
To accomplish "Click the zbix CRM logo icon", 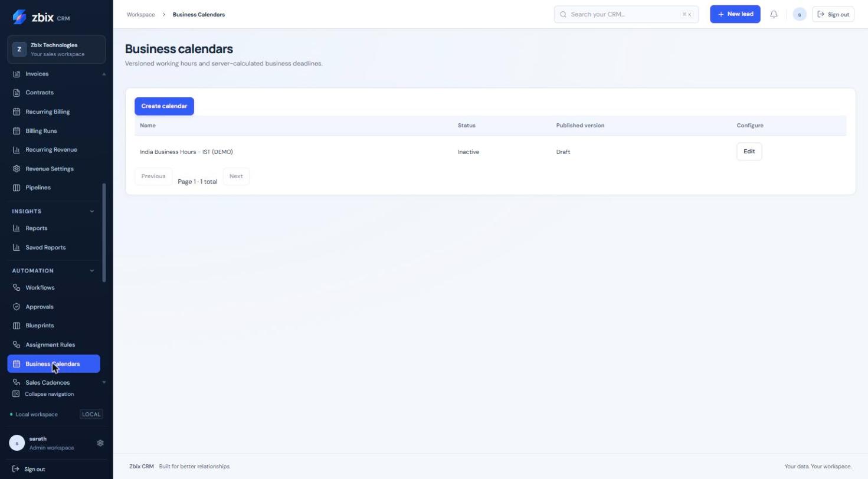I will click(x=19, y=17).
